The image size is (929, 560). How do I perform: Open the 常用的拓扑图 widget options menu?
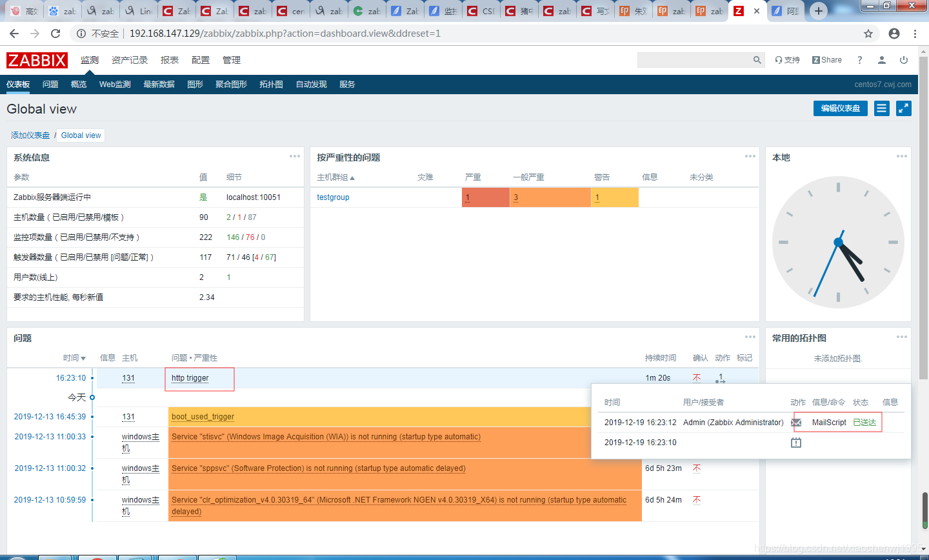902,337
